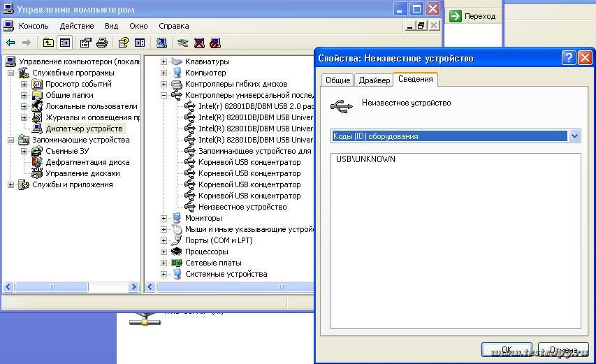Image resolution: width=596 pixels, height=364 pixels.
Task: Select Дефрагментация диска in the tree
Action: coord(87,162)
